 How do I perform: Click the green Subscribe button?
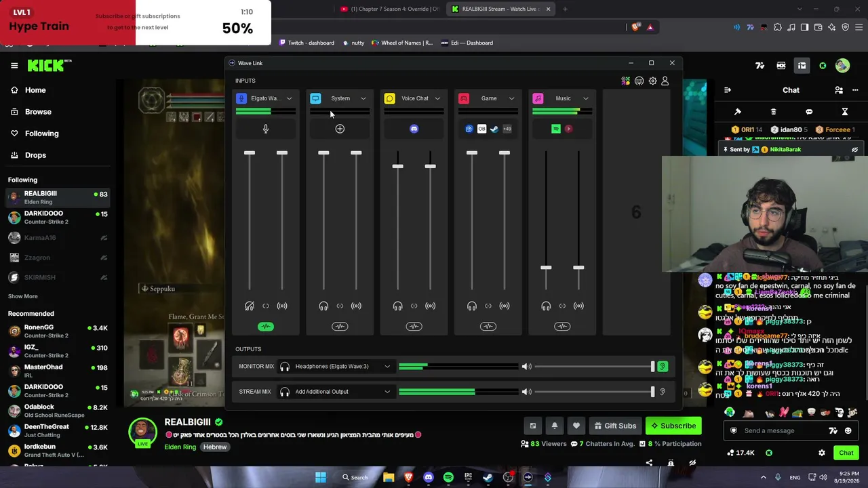[673, 426]
